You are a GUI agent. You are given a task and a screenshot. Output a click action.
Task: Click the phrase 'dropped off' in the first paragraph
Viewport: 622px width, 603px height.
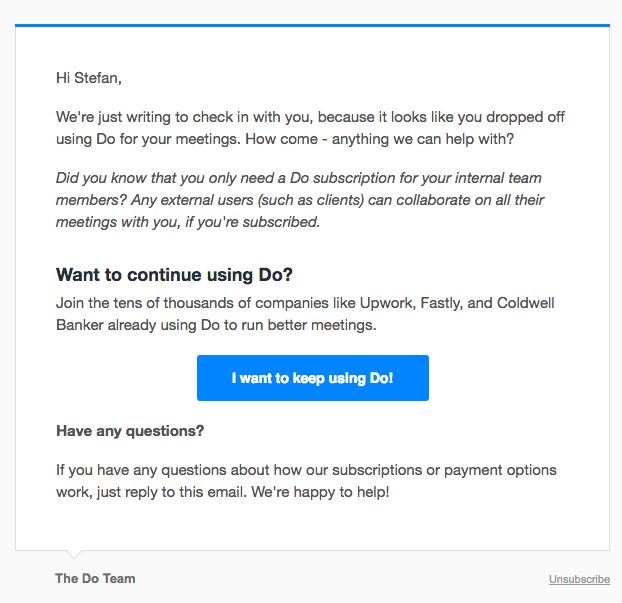(525, 117)
